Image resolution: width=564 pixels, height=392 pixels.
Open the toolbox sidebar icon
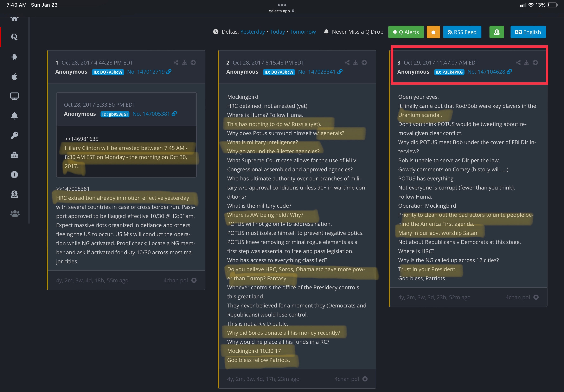point(14,155)
